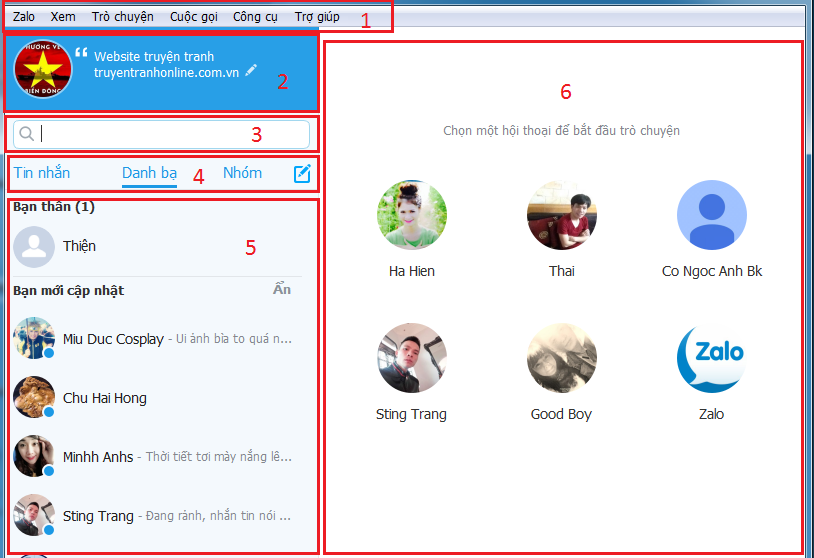The width and height of the screenshot is (814, 558).
Task: Click the profile avatar with star flag
Action: tap(43, 70)
